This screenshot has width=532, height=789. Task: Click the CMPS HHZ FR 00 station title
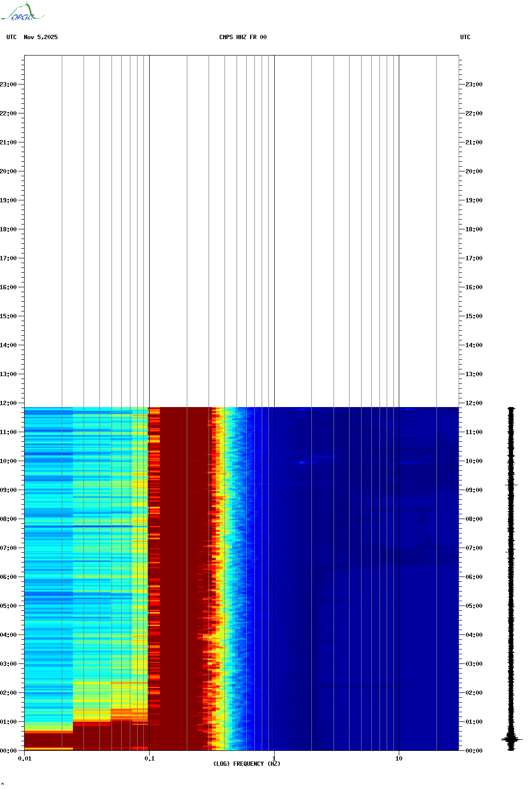[x=243, y=37]
